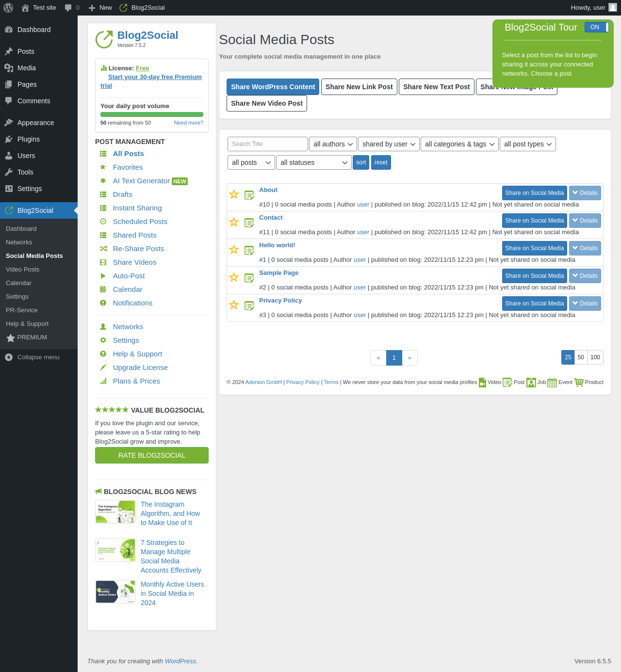Click the Re-Share Posts shuffle icon
Viewport: 621px width, 672px height.
tap(103, 249)
